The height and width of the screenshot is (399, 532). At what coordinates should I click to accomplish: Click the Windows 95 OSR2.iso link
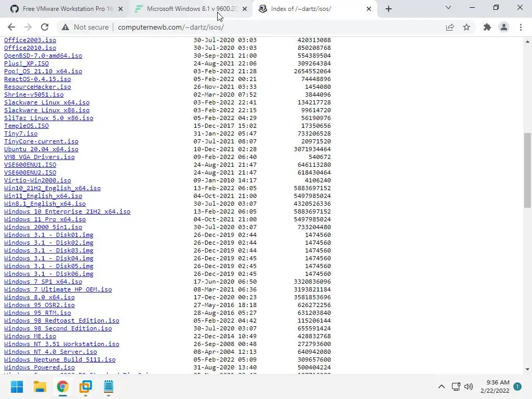[39, 305]
